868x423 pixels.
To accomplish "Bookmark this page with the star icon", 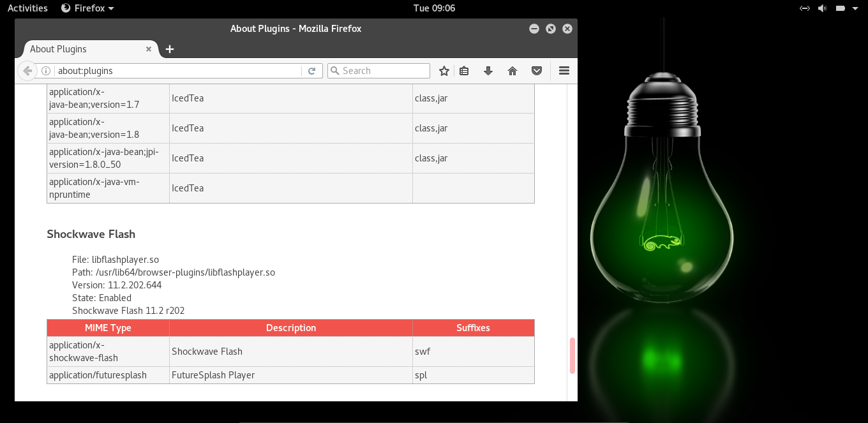I will click(444, 71).
